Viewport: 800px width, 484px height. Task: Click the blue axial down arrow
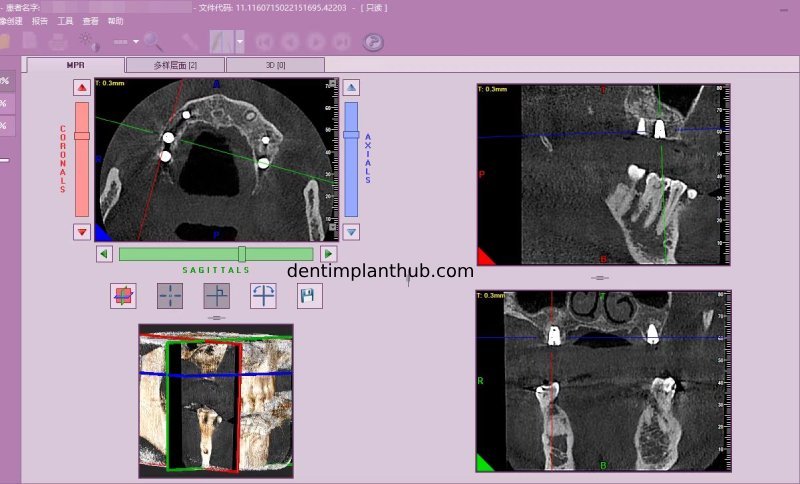[351, 232]
